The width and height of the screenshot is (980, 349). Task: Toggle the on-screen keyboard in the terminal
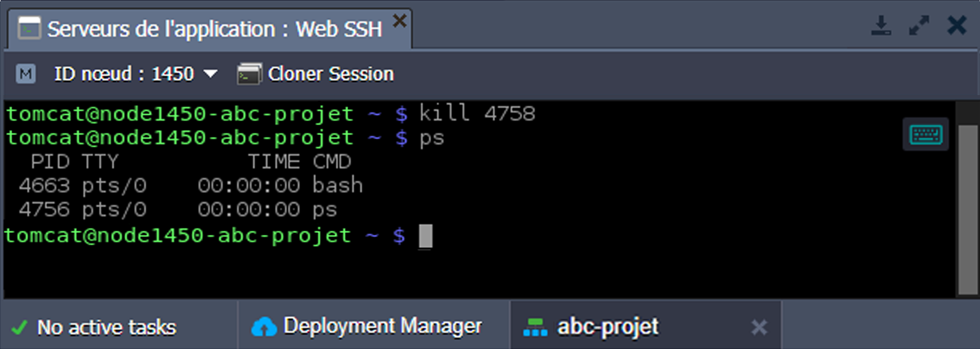pyautogui.click(x=926, y=135)
